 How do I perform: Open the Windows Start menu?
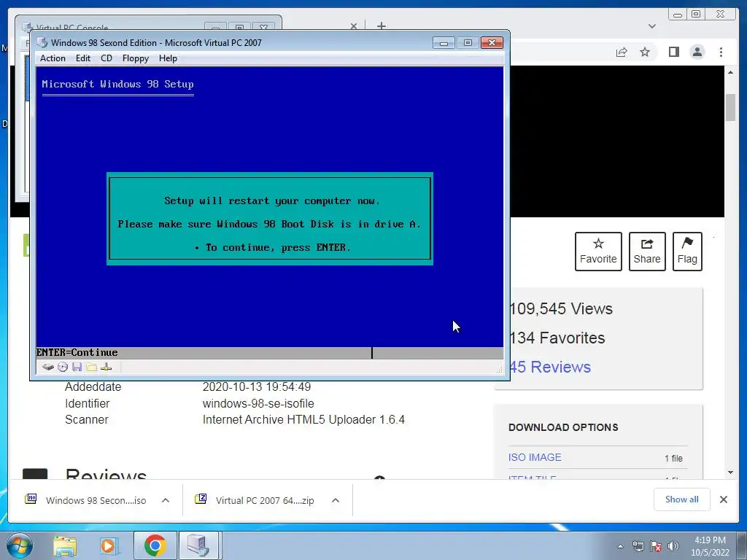pos(20,545)
